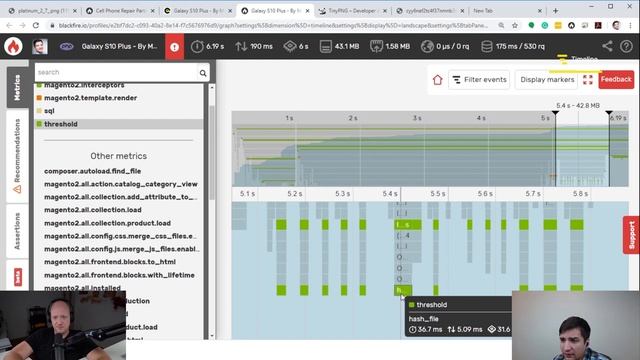Switch to the Assertions side tab
Screen dimensions: 640x360
pyautogui.click(x=17, y=231)
